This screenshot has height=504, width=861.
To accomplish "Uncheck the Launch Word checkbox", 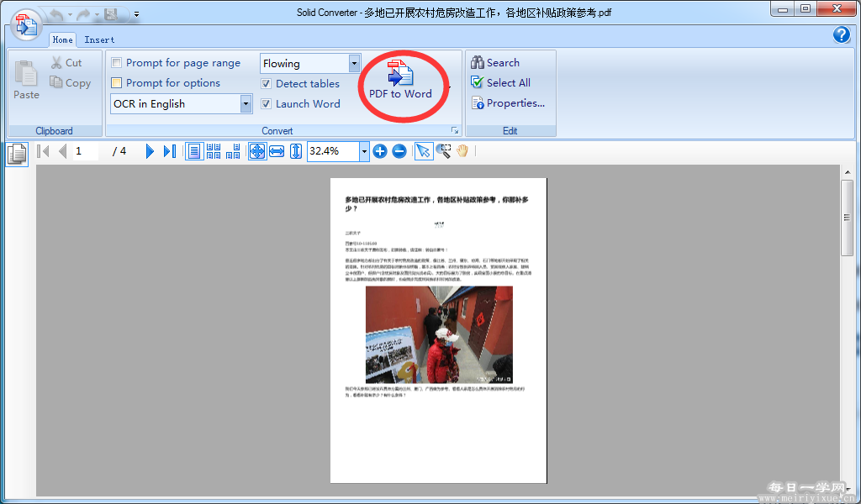I will tap(266, 103).
